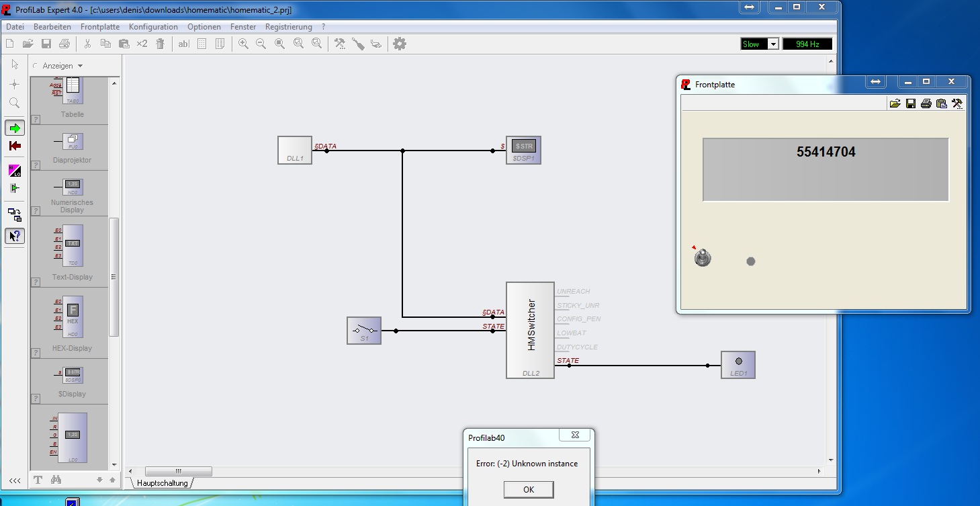Open a project via main toolbar folder icon
Screen dimensions: 980x506
pyautogui.click(x=28, y=44)
